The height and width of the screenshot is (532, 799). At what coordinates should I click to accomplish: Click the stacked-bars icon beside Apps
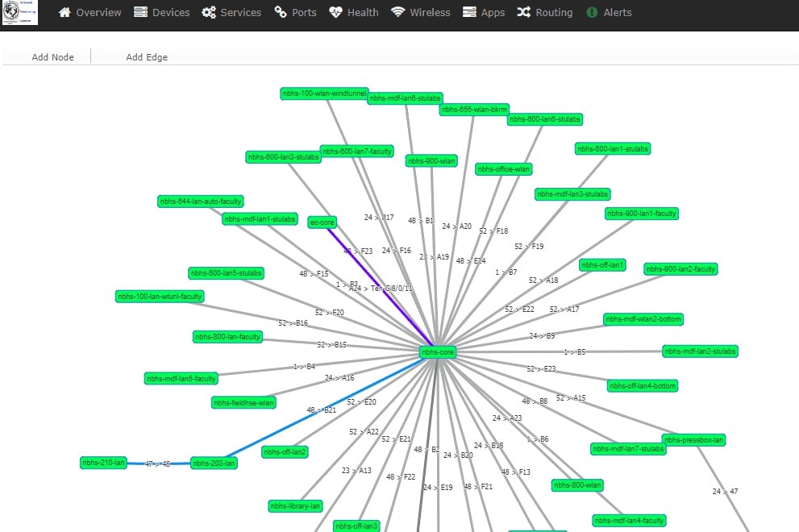(469, 12)
